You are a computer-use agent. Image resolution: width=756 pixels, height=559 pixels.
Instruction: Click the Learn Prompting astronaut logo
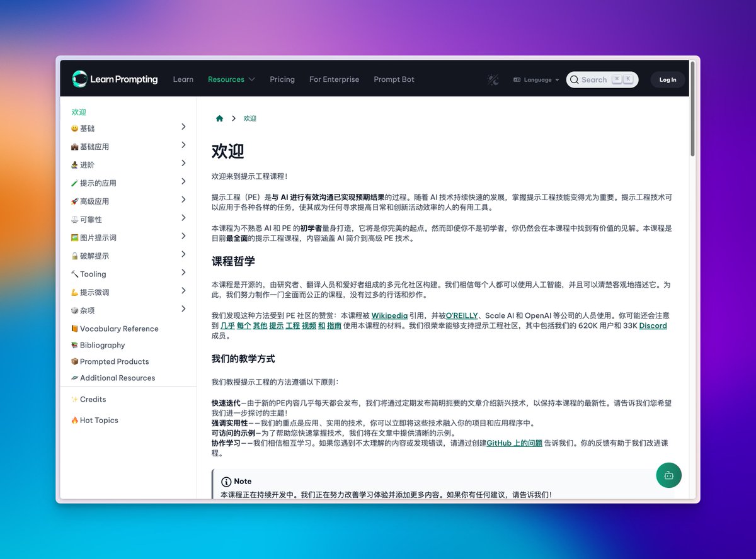[x=79, y=79]
